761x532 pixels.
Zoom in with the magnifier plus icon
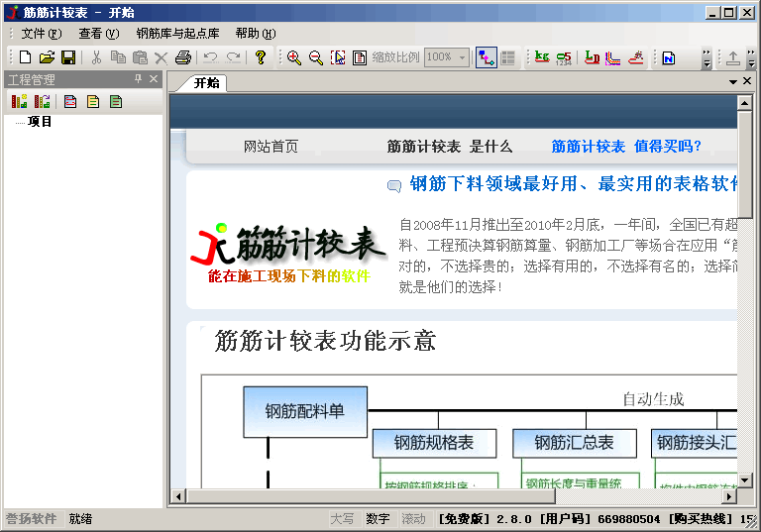pyautogui.click(x=293, y=57)
